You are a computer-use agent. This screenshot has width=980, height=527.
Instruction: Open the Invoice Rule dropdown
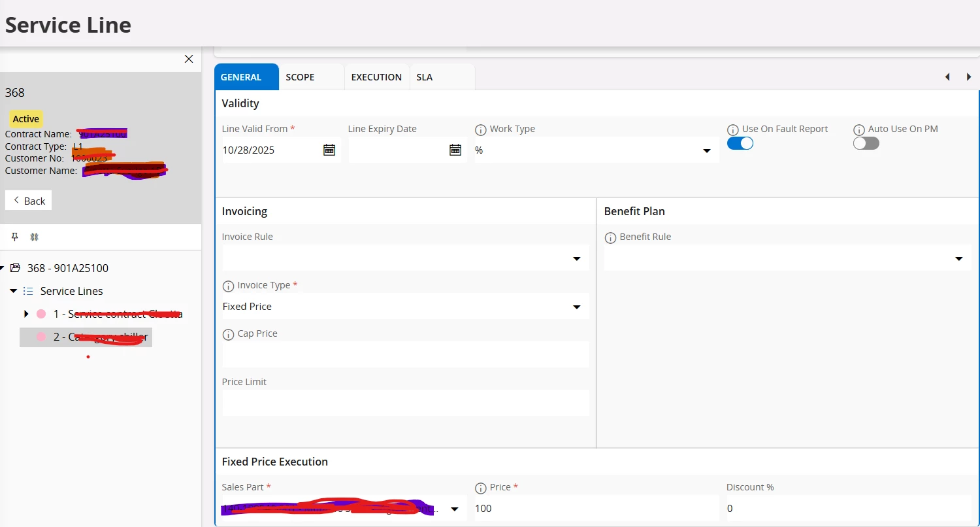[x=577, y=259]
